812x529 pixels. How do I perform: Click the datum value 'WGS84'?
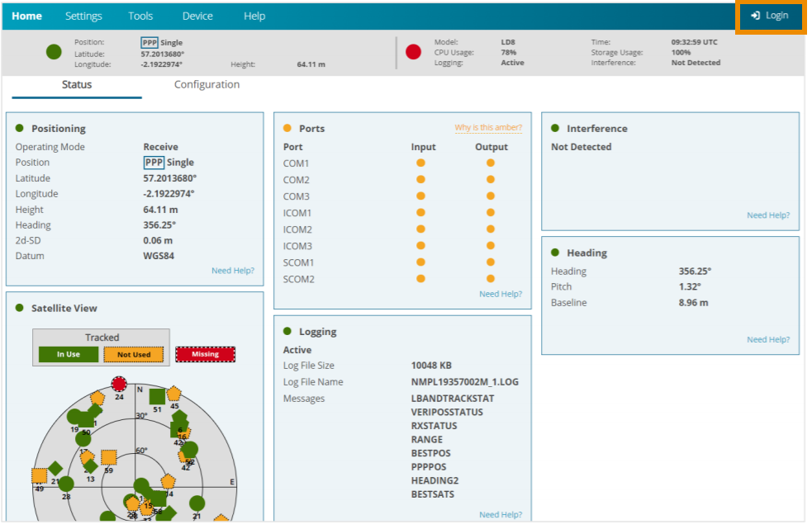point(159,256)
